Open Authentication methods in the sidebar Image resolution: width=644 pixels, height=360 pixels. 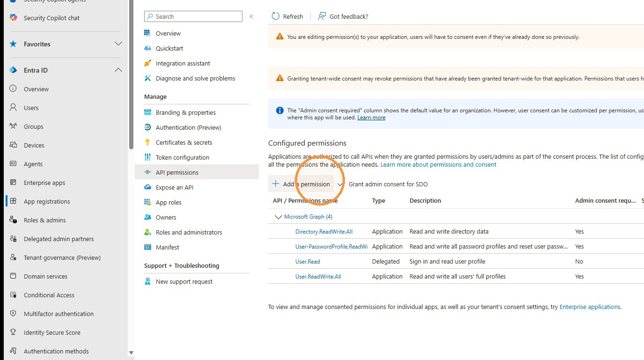pyautogui.click(x=56, y=351)
